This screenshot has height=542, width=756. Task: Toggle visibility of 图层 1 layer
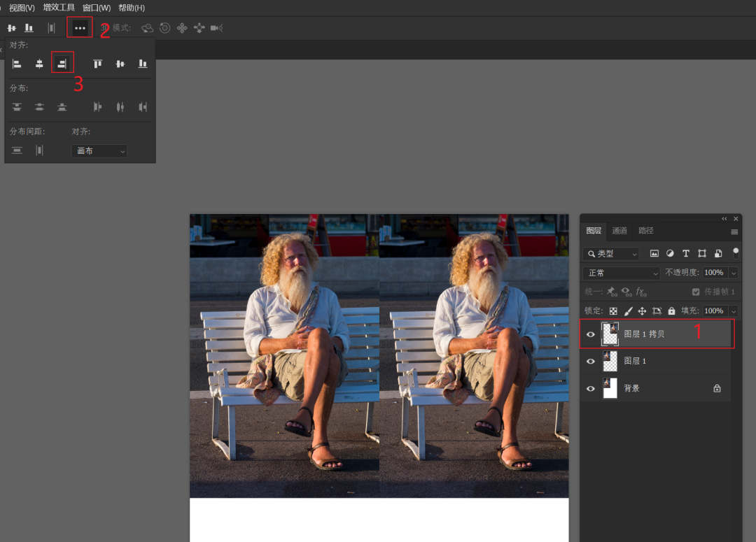tap(591, 362)
